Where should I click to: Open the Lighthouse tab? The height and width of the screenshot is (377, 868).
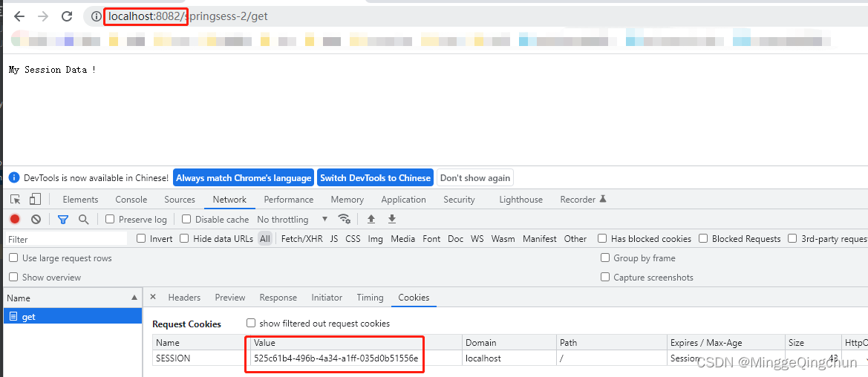[521, 200]
